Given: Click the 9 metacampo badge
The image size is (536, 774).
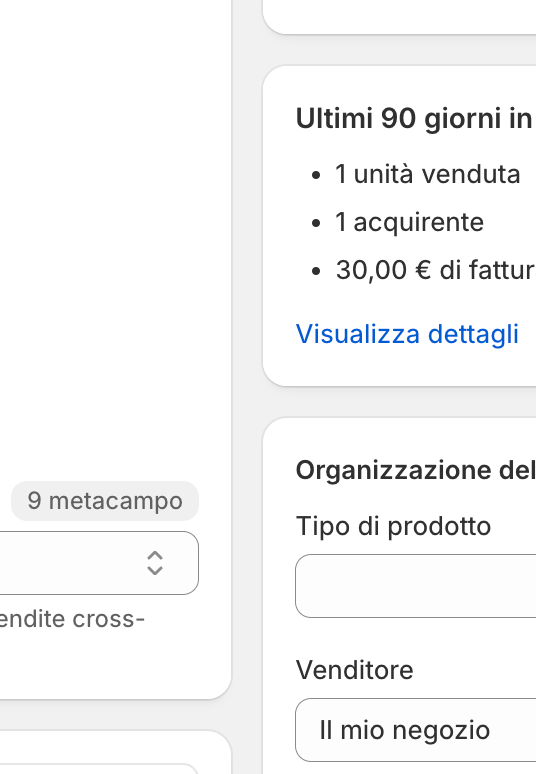Looking at the screenshot, I should [x=105, y=501].
